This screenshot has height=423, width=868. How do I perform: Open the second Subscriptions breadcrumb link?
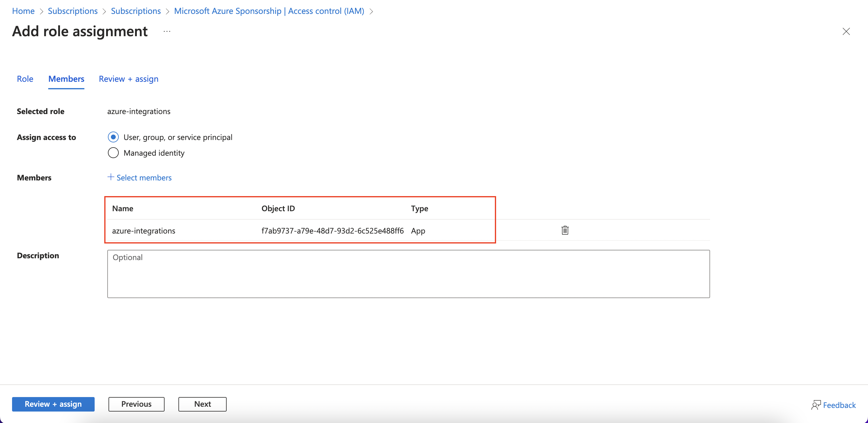(x=136, y=11)
